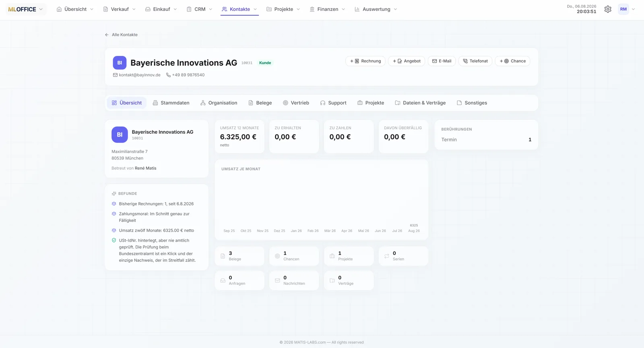
Task: Click the Kunde status badge
Action: click(265, 63)
